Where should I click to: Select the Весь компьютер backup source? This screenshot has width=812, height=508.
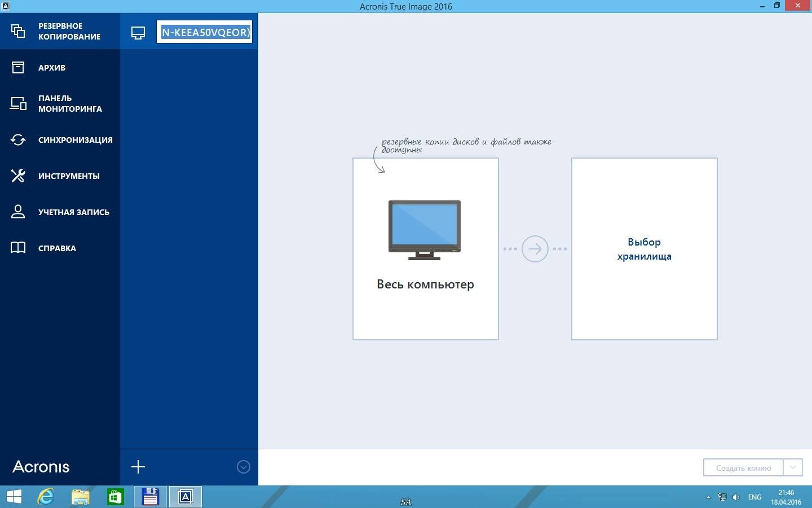(426, 249)
